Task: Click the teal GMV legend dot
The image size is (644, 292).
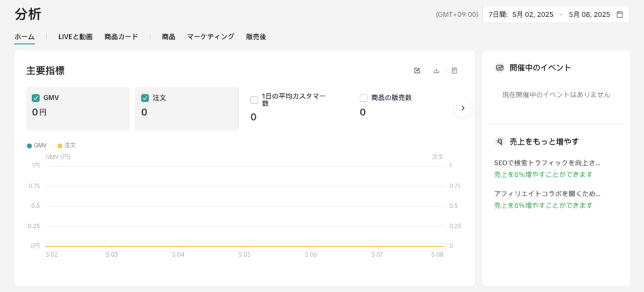Action: point(29,145)
